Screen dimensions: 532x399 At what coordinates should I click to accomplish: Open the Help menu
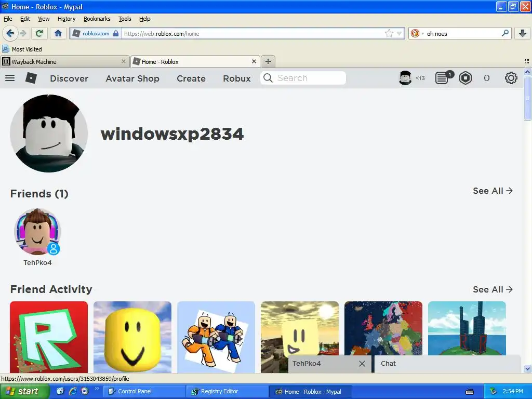(x=145, y=19)
